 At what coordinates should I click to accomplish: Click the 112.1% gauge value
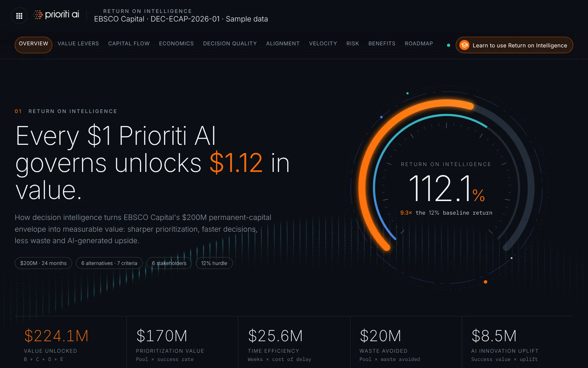click(x=446, y=188)
